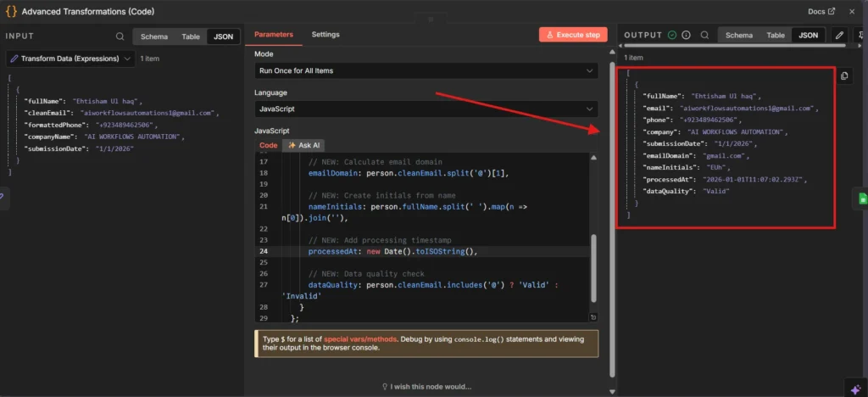868x397 pixels.
Task: Click output "dataQuality" value Valid
Action: 715,192
